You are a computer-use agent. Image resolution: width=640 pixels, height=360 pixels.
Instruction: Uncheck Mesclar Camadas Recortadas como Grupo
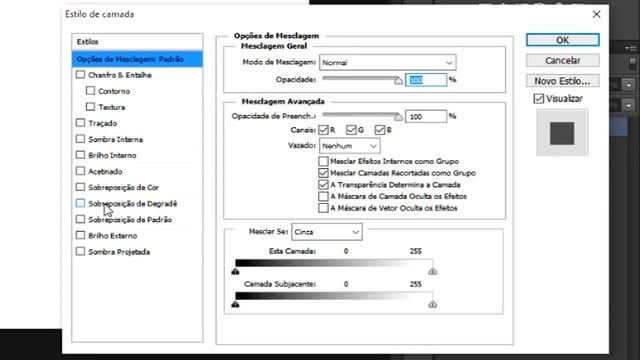coord(323,173)
